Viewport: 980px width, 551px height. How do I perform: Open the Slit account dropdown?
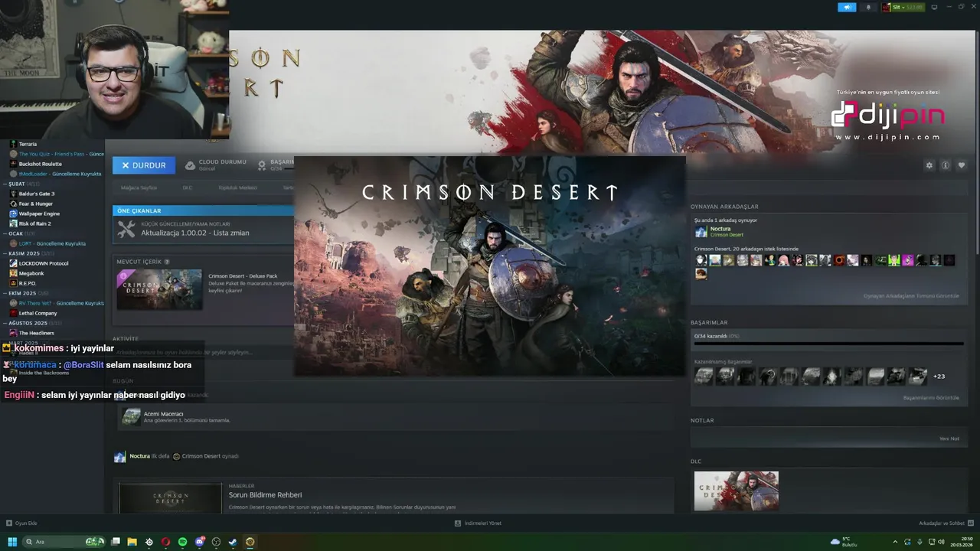(903, 7)
